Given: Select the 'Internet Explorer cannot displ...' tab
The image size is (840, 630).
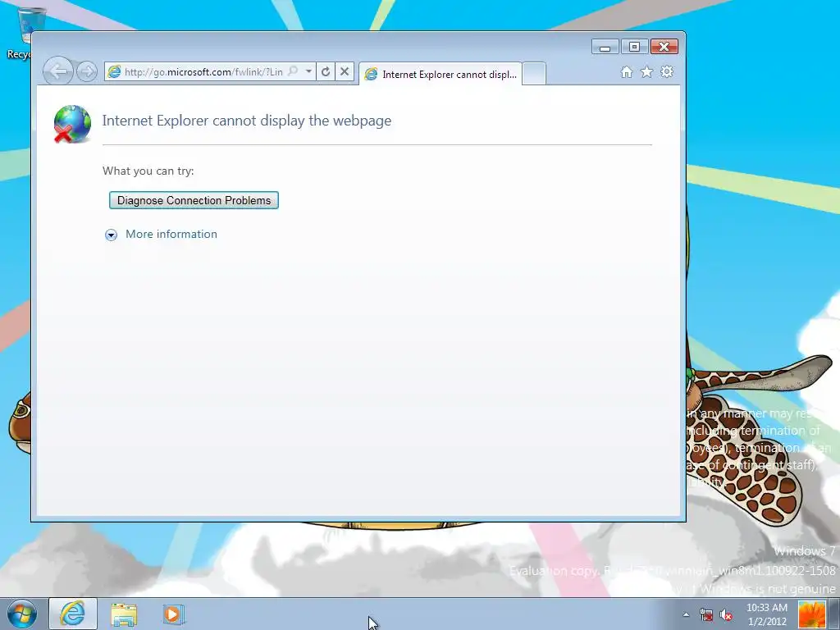Looking at the screenshot, I should coord(441,74).
